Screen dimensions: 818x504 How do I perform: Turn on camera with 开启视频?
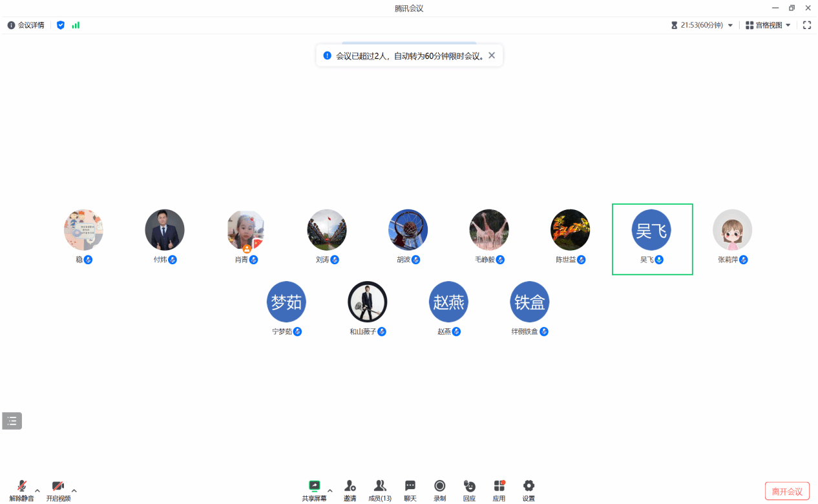pyautogui.click(x=58, y=487)
